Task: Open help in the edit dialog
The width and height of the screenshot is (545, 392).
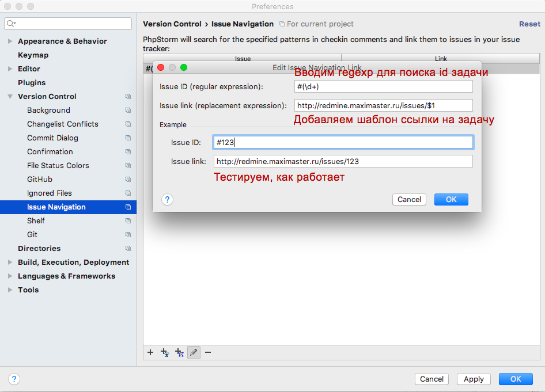Action: [167, 199]
